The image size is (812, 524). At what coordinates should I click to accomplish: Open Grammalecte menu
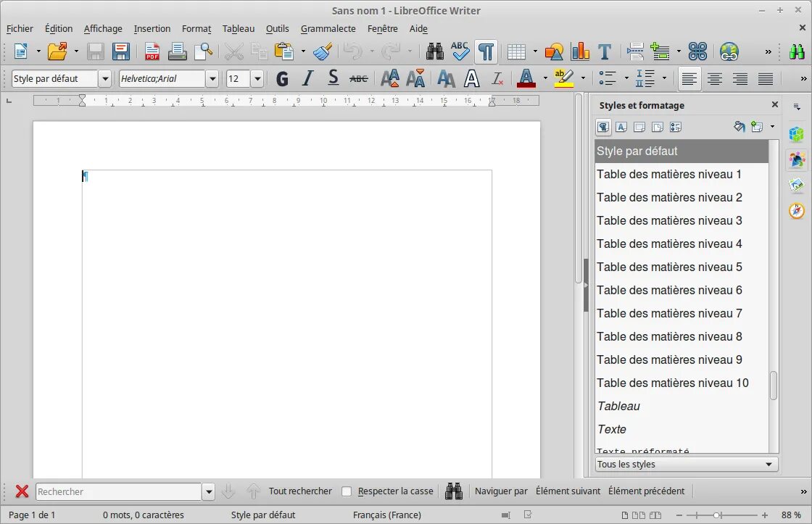pos(328,28)
